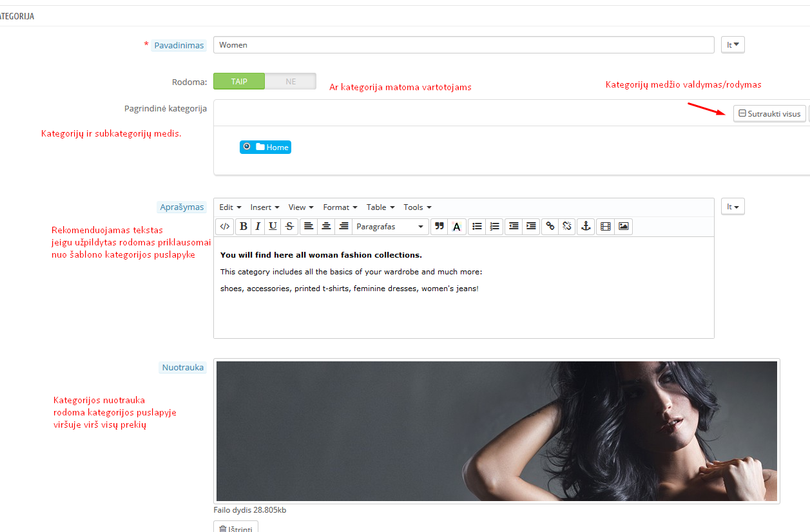Insert a blockquote

[439, 226]
